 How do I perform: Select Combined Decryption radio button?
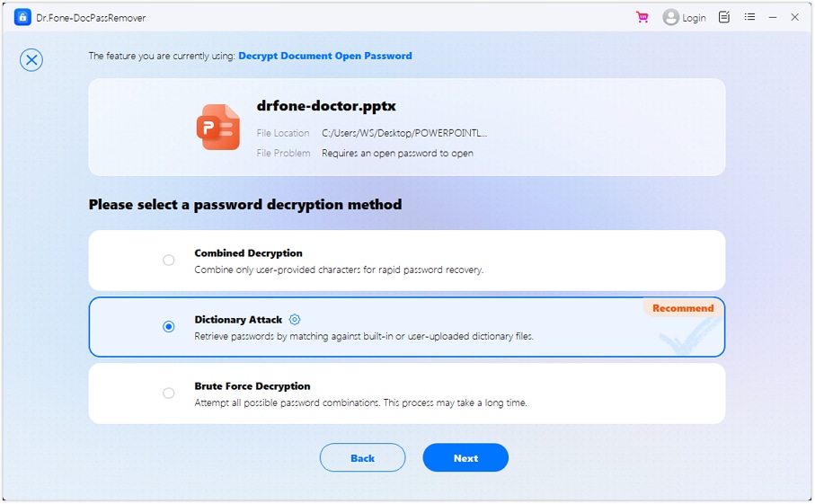168,260
